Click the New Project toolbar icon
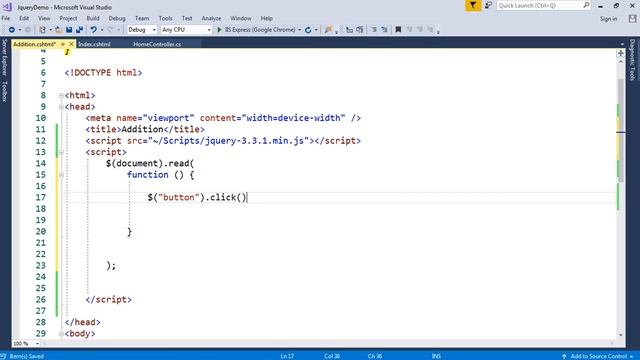 click(x=42, y=30)
